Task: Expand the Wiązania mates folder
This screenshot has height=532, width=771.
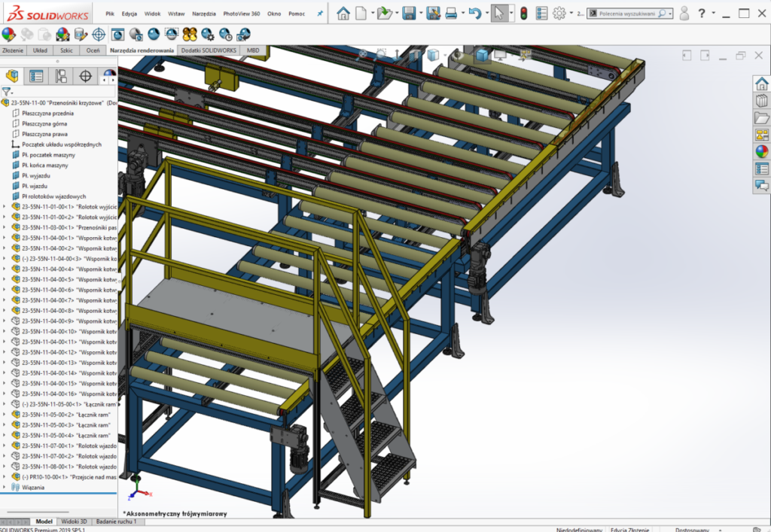Action: coord(5,488)
